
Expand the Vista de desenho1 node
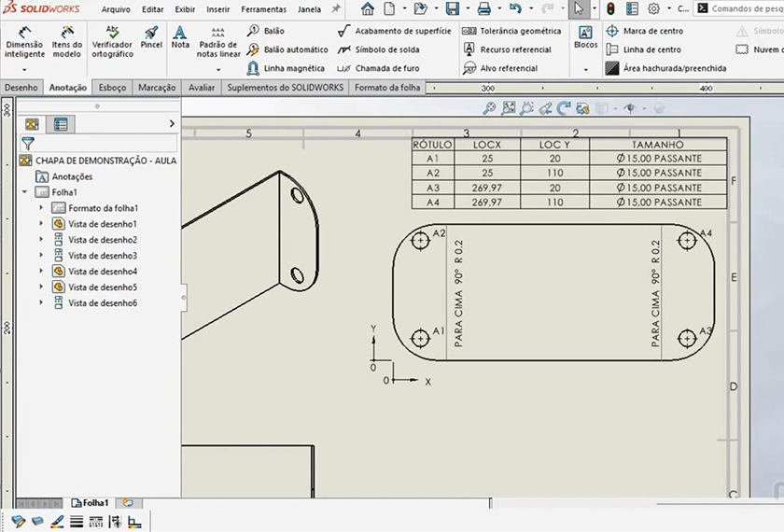click(41, 224)
